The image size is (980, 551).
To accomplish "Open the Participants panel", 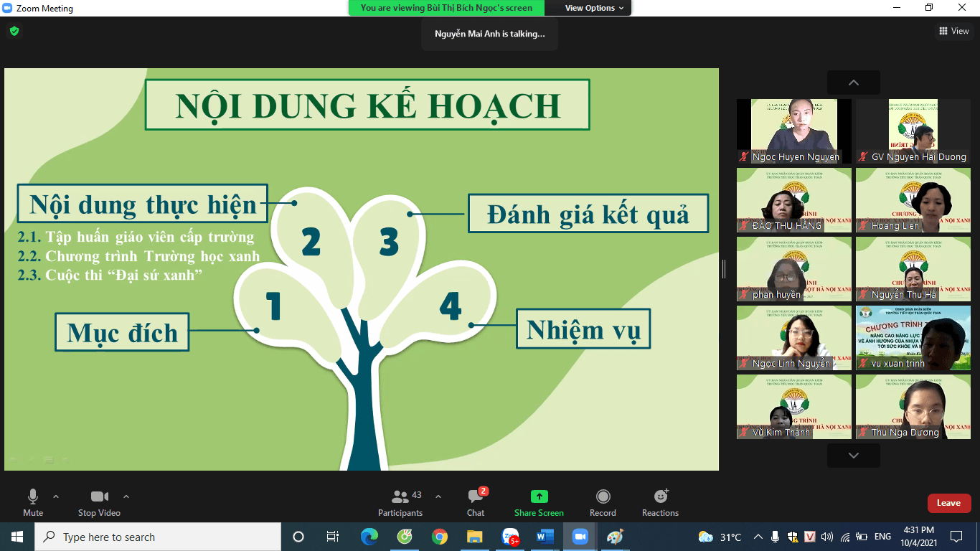I will click(x=400, y=502).
